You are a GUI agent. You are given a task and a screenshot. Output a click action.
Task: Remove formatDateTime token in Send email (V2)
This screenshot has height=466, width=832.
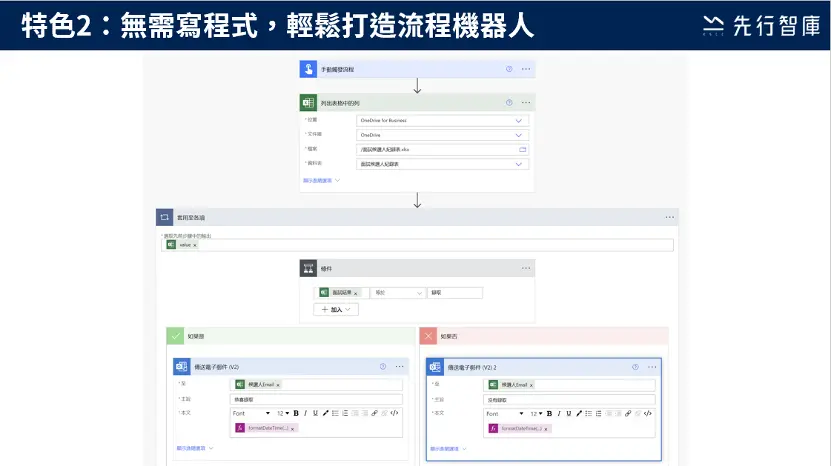tap(292, 429)
